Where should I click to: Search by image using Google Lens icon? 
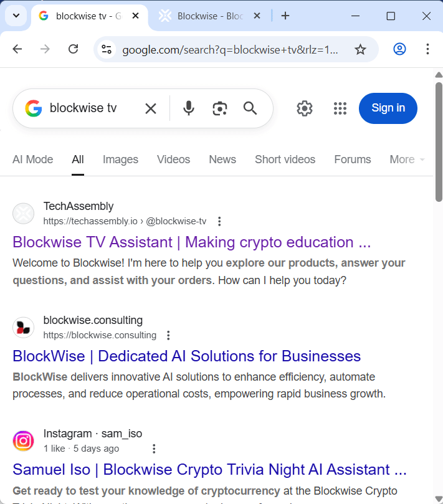[x=219, y=108]
